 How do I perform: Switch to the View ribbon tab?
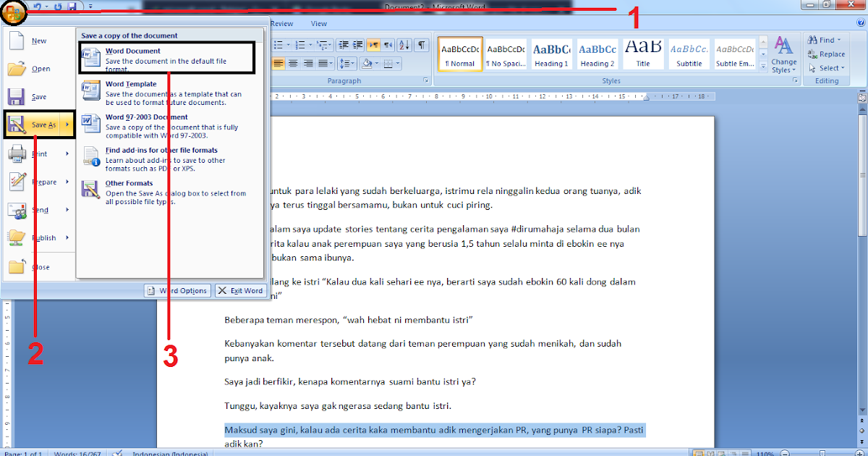[318, 23]
